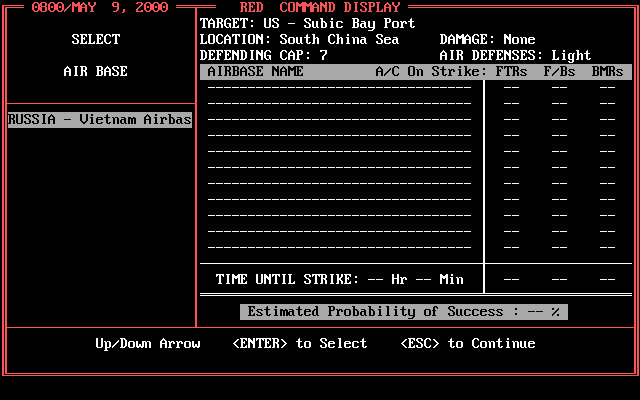640x400 pixels.
Task: Click the Estimated Probability of Success bar
Action: click(x=404, y=312)
